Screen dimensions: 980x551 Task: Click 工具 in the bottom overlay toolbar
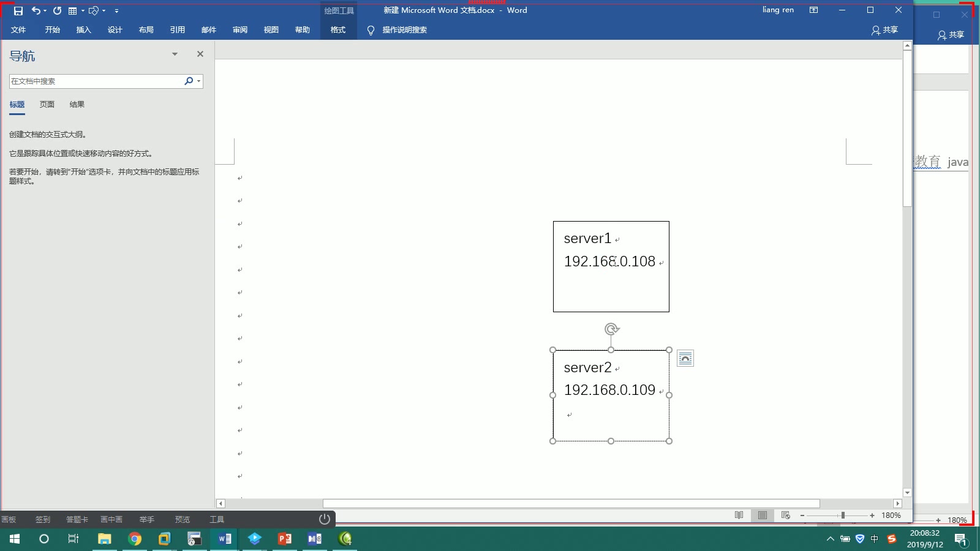217,519
